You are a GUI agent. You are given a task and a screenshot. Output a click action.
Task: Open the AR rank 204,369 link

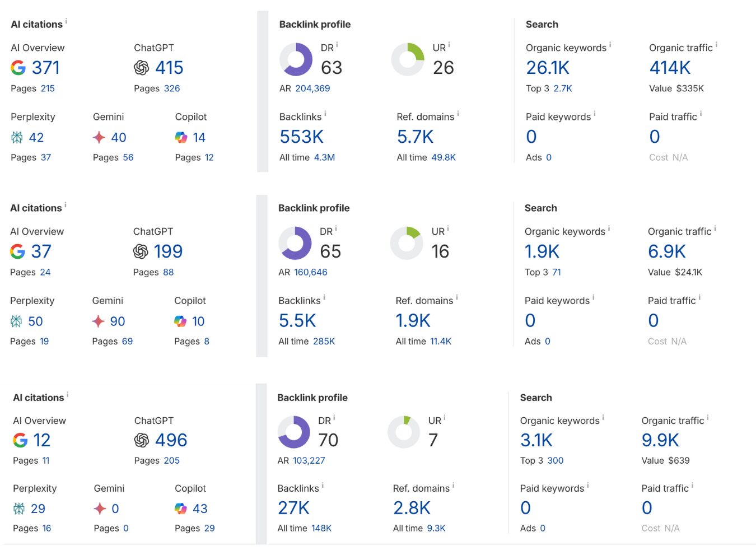(x=311, y=88)
